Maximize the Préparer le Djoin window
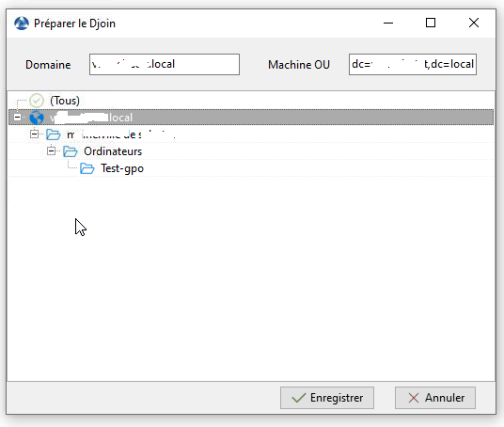This screenshot has width=504, height=427. [431, 23]
